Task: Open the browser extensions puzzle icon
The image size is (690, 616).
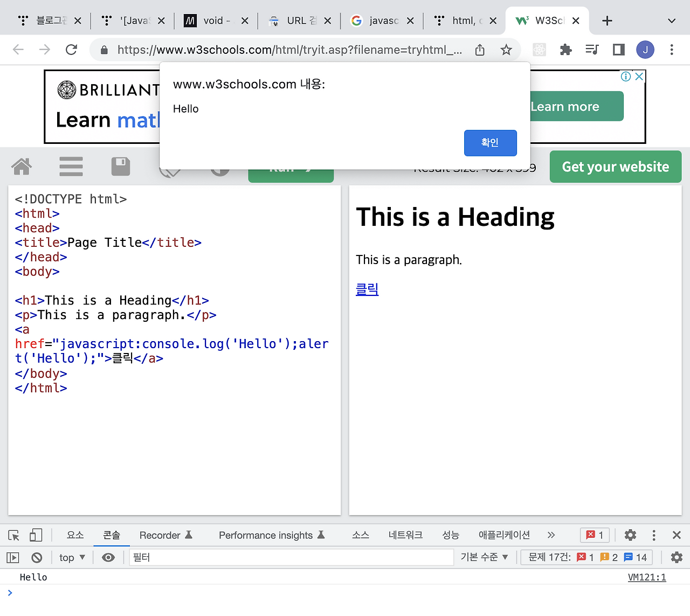Action: pyautogui.click(x=565, y=50)
